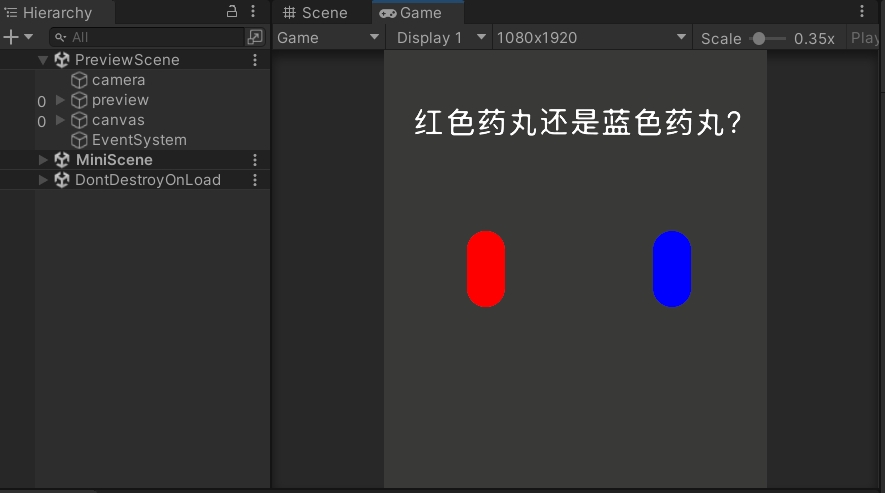
Task: Click the preview cube icon
Action: coord(79,100)
